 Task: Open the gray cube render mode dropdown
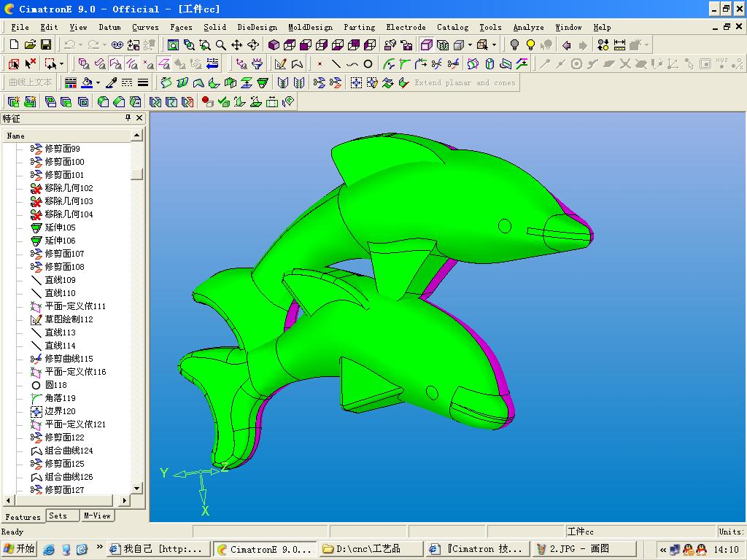(x=470, y=44)
